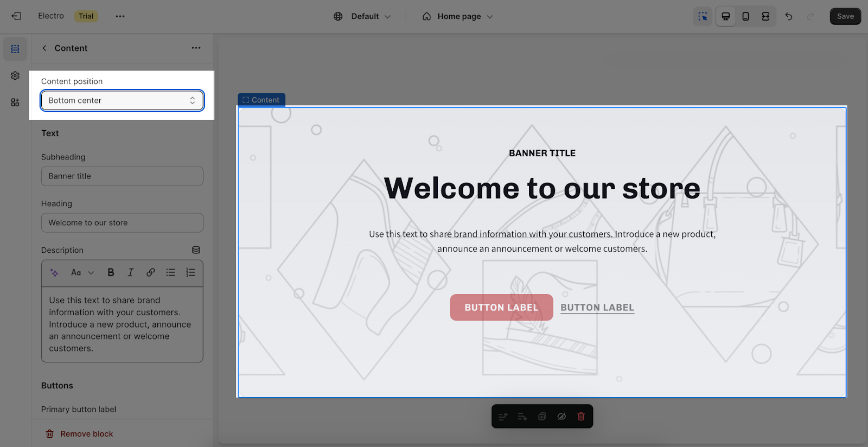This screenshot has width=868, height=447.
Task: Delete the block with trash icon
Action: [x=581, y=417]
